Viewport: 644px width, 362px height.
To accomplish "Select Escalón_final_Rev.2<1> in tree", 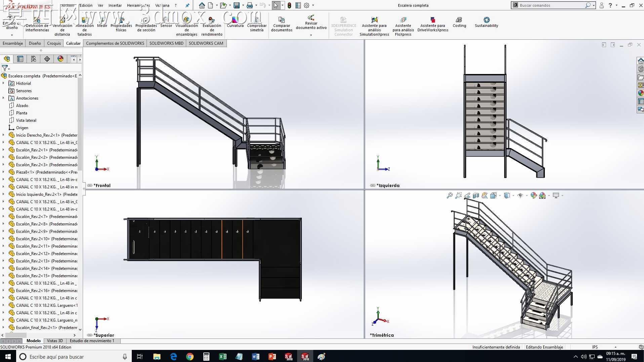I will [43, 328].
